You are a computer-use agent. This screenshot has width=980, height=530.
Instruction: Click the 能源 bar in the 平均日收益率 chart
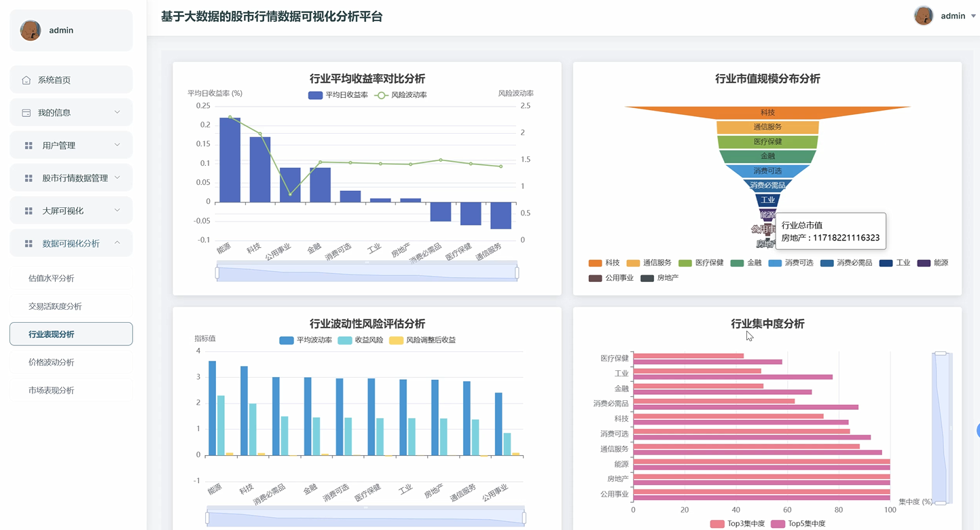230,160
